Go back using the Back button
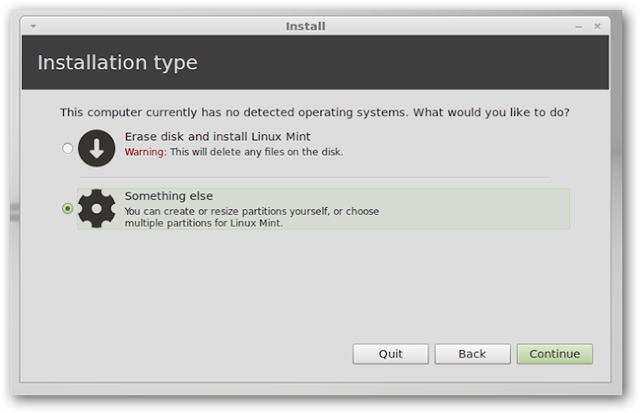Screen dimensions: 640x413 473,354
